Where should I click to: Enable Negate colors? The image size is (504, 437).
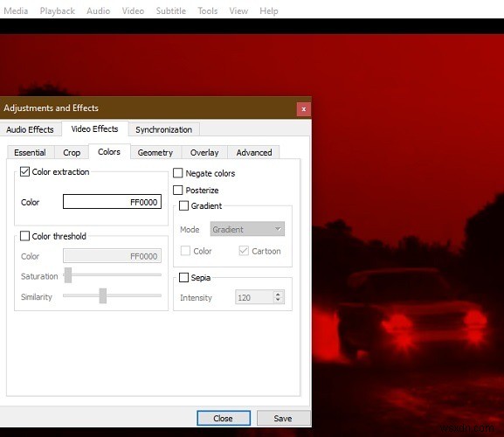pyautogui.click(x=177, y=173)
